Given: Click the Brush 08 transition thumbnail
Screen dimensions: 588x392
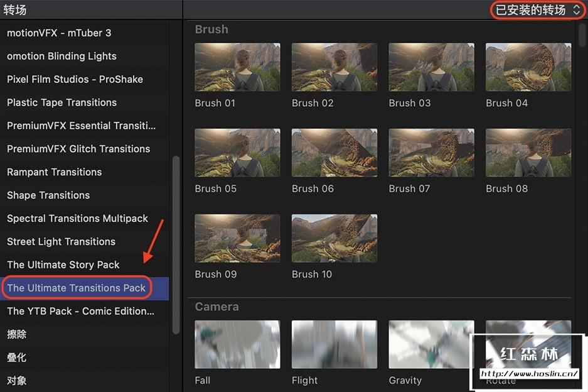Looking at the screenshot, I should [x=528, y=153].
